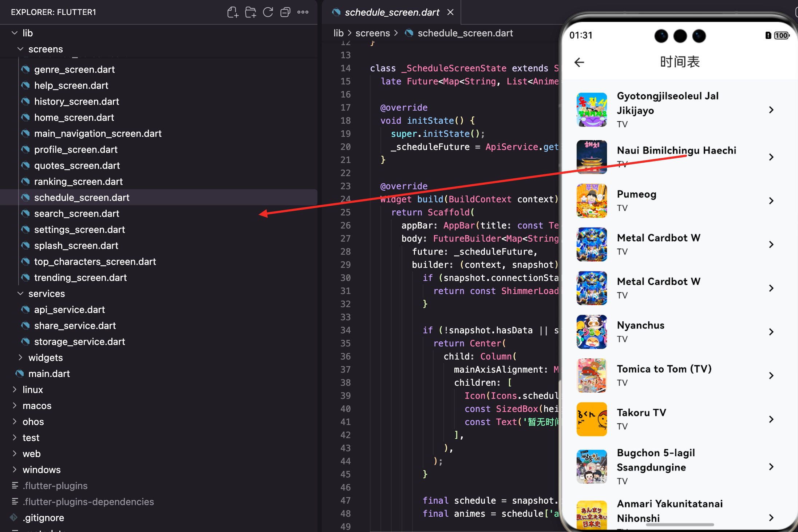Collapse all folders in Explorer

pyautogui.click(x=285, y=12)
